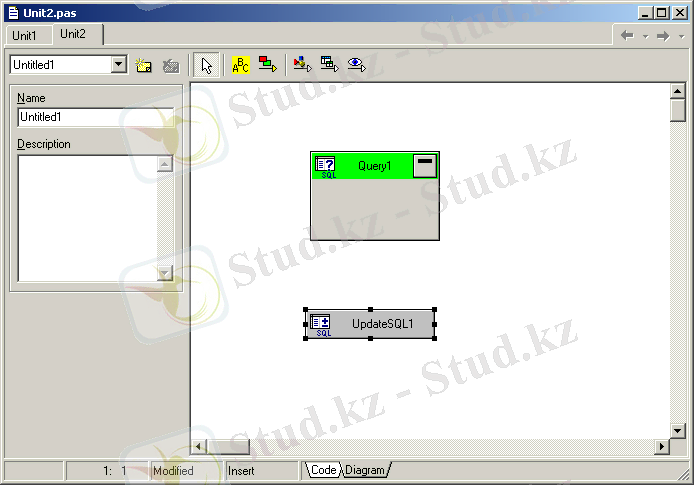Click the diagram vertical scroll up arrow
The width and height of the screenshot is (694, 485).
[678, 91]
